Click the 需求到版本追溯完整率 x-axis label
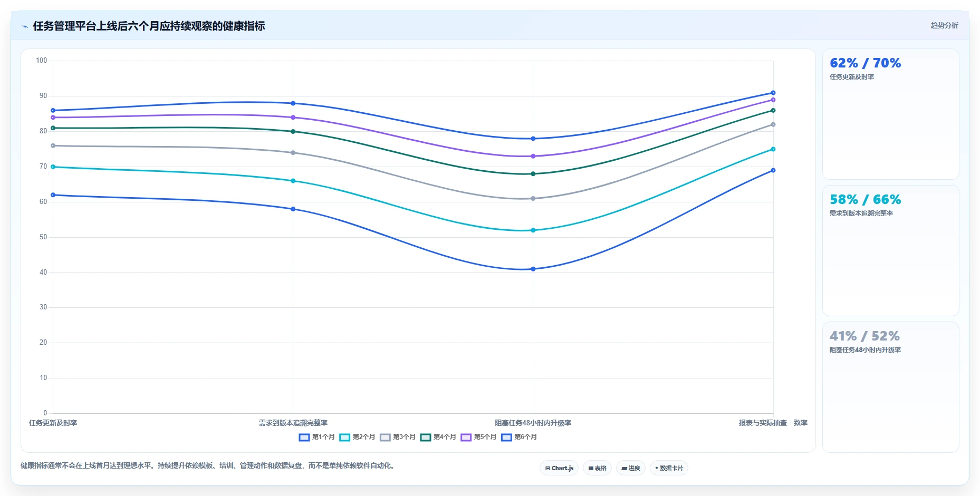 [293, 423]
